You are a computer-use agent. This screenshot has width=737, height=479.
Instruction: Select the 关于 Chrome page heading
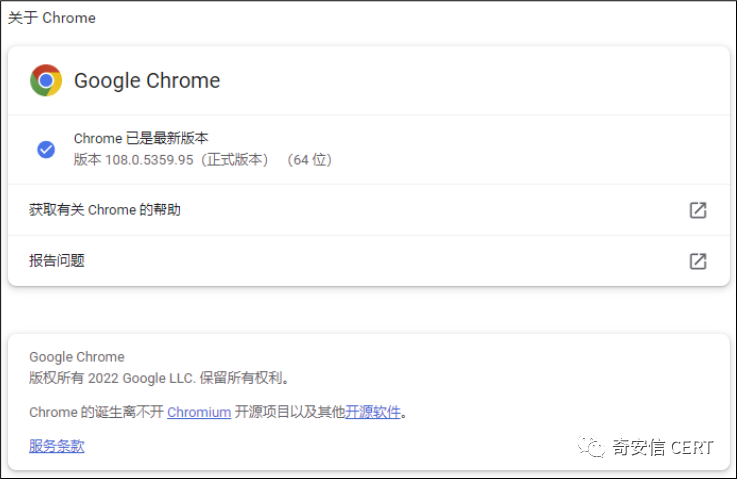tap(52, 18)
